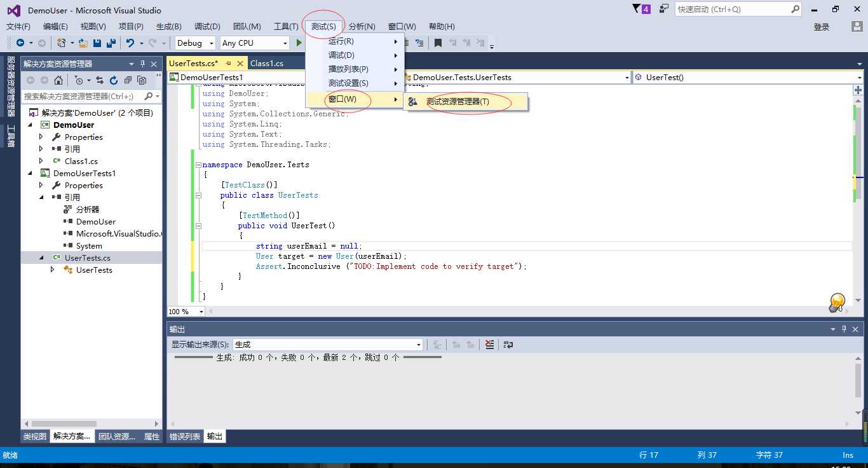Clear all output with red X lines icon
This screenshot has width=868, height=468.
point(489,345)
